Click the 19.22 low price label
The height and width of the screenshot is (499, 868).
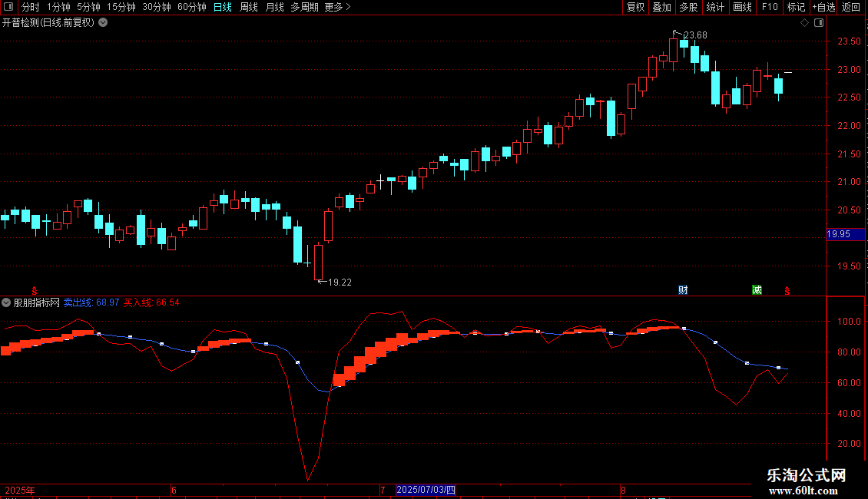coord(340,283)
